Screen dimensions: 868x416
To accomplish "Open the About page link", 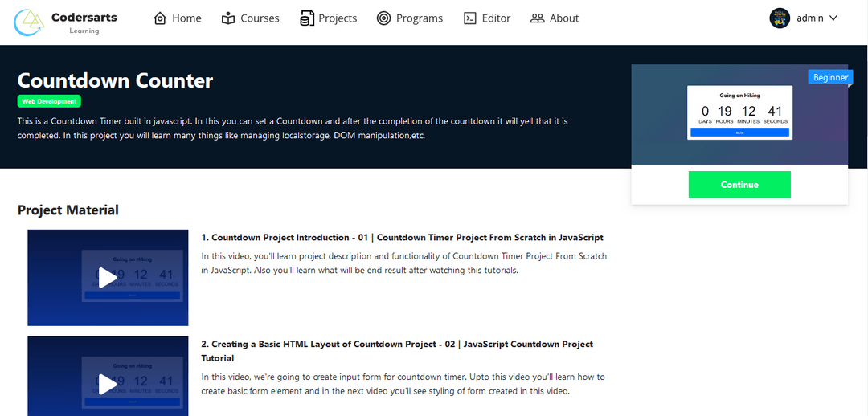I will click(x=563, y=18).
